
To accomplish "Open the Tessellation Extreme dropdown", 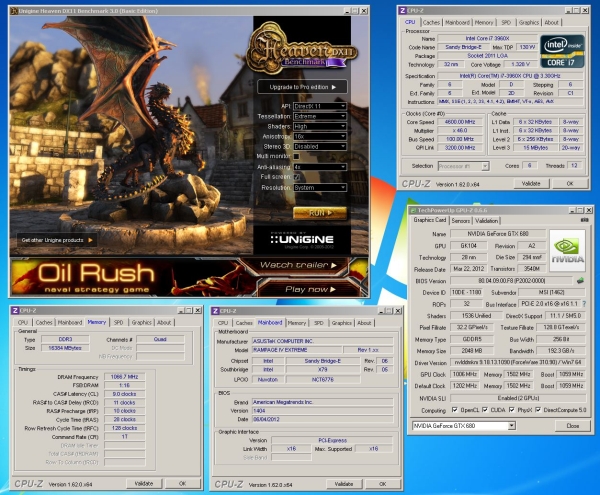I will tap(320, 116).
